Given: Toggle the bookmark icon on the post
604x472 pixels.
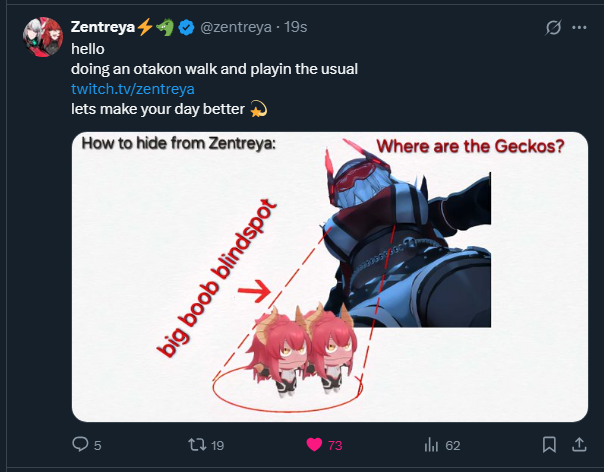Looking at the screenshot, I should click(549, 444).
